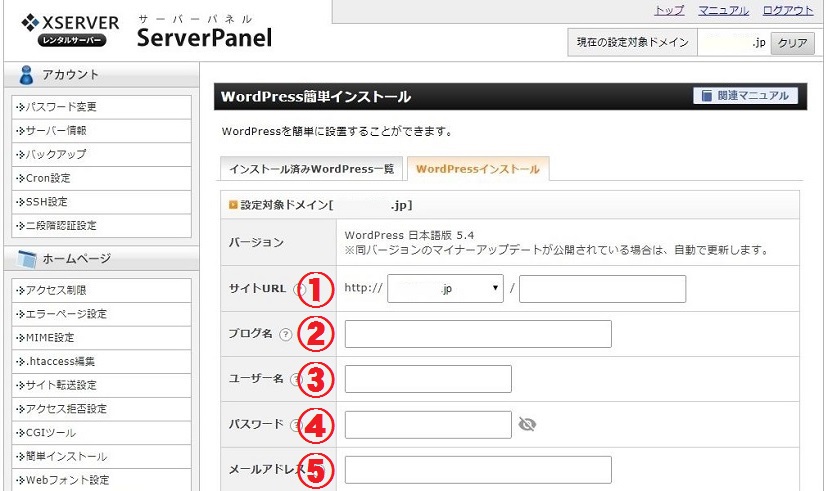
Task: Open the domain dropdown in サイトURL
Action: (445, 288)
